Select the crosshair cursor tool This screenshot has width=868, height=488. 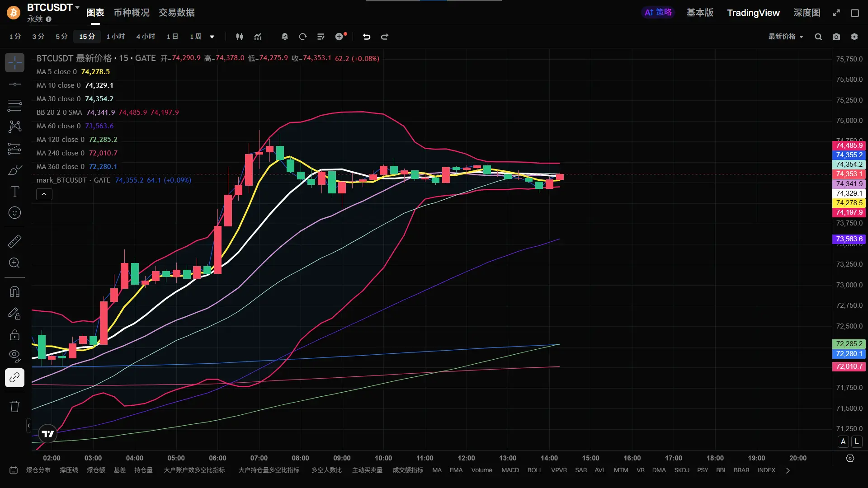pyautogui.click(x=14, y=63)
